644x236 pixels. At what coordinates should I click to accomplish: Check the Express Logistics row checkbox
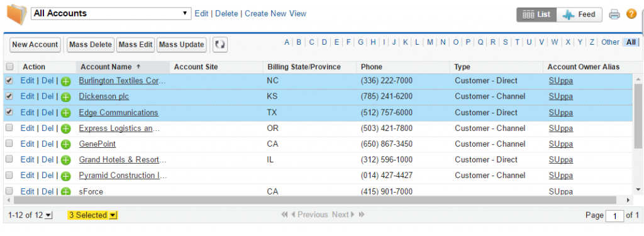click(9, 128)
